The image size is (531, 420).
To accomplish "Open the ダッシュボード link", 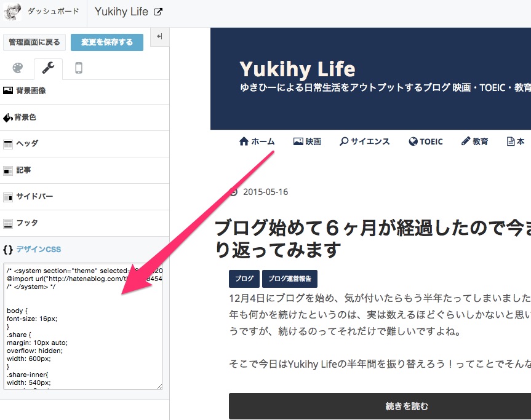I will 53,12.
